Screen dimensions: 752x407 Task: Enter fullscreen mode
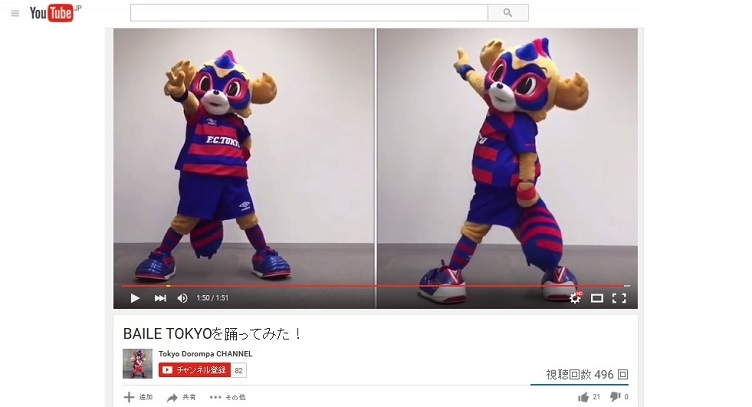point(619,298)
